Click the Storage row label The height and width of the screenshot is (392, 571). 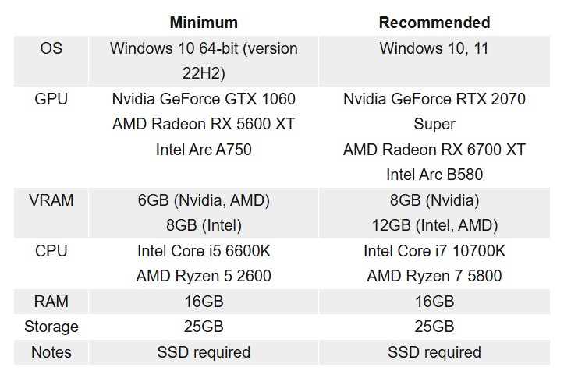click(x=51, y=327)
